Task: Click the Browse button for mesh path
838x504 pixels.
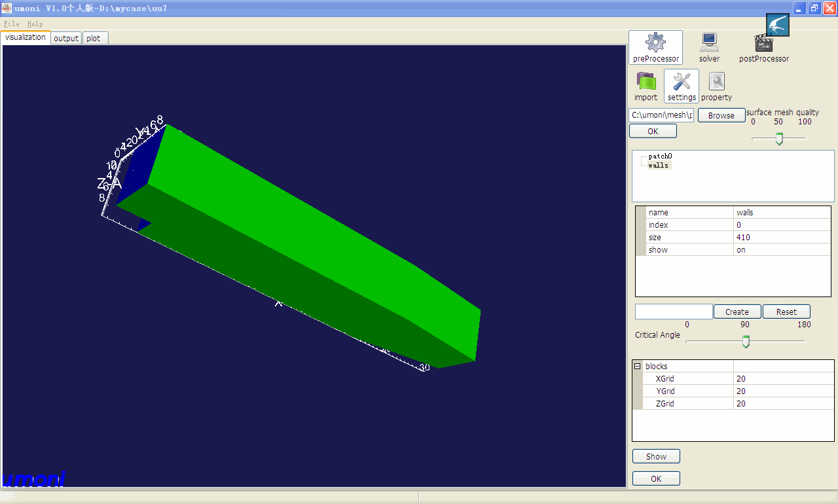Action: tap(721, 115)
